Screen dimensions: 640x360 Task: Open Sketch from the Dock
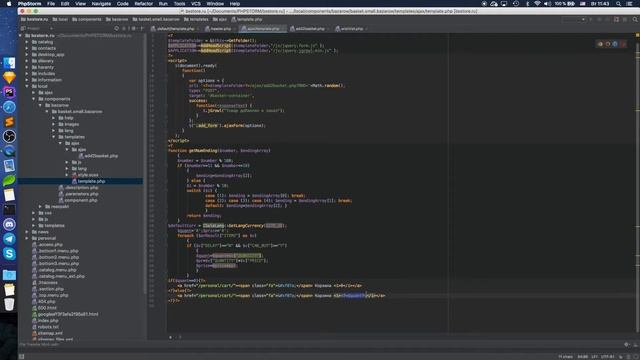coord(9,78)
